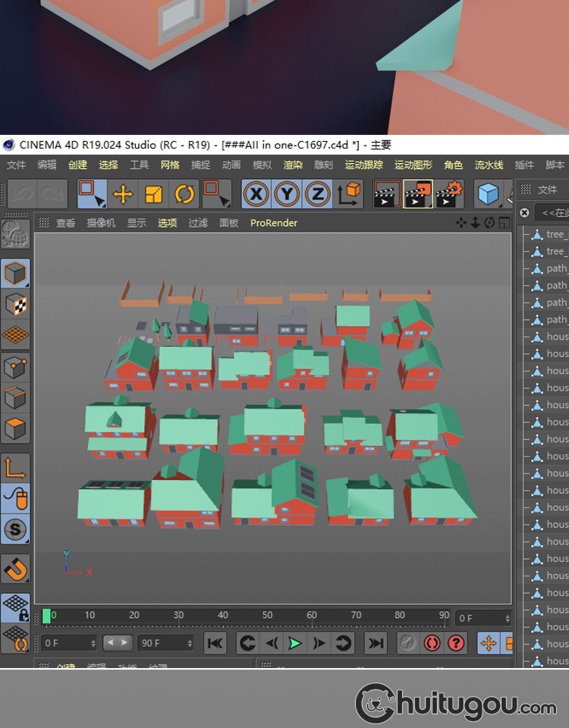The image size is (569, 728).
Task: Open the 显示 viewport menu
Action: [137, 223]
